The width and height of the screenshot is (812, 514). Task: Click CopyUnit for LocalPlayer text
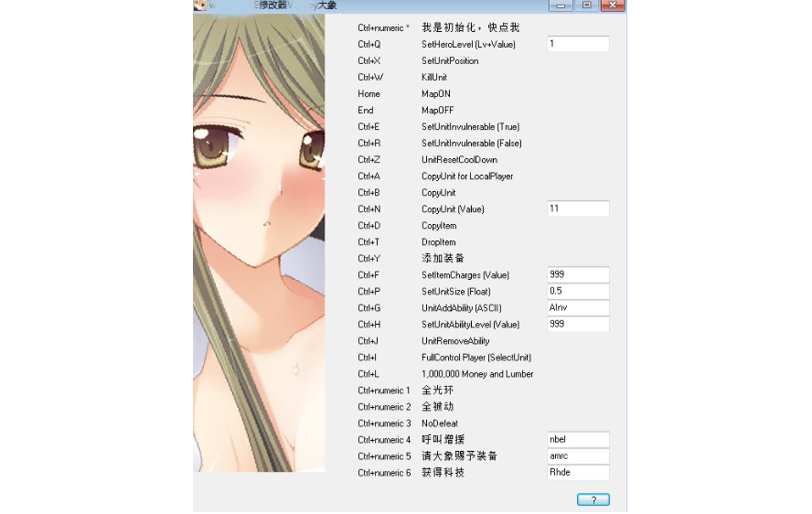467,177
